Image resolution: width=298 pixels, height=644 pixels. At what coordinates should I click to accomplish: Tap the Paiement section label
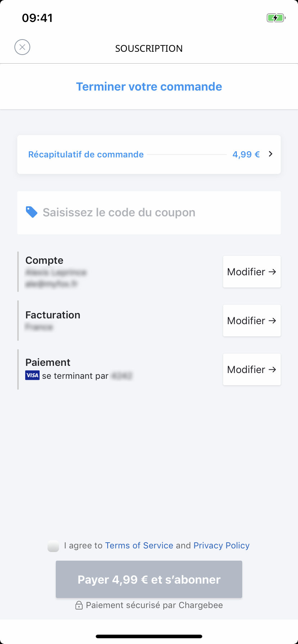click(x=48, y=362)
